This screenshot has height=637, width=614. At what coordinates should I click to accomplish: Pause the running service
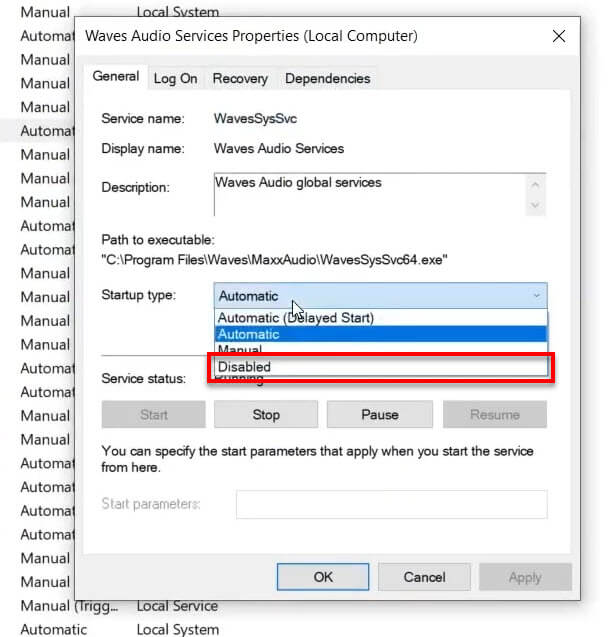pyautogui.click(x=380, y=415)
